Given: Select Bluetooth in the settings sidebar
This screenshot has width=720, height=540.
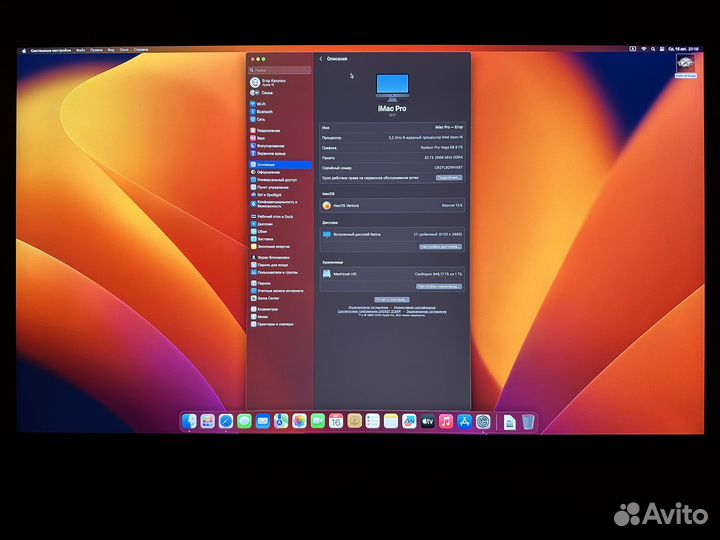Looking at the screenshot, I should point(261,112).
